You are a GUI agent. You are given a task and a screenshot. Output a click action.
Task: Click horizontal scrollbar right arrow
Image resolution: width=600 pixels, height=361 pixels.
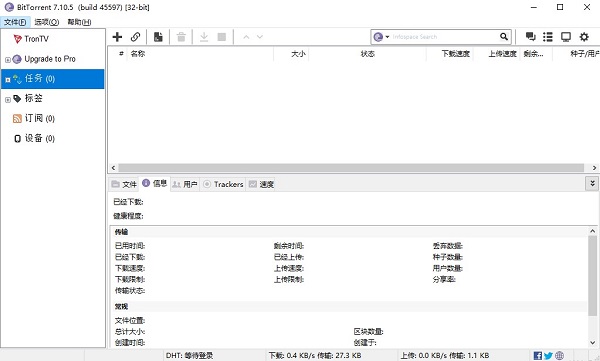point(594,168)
